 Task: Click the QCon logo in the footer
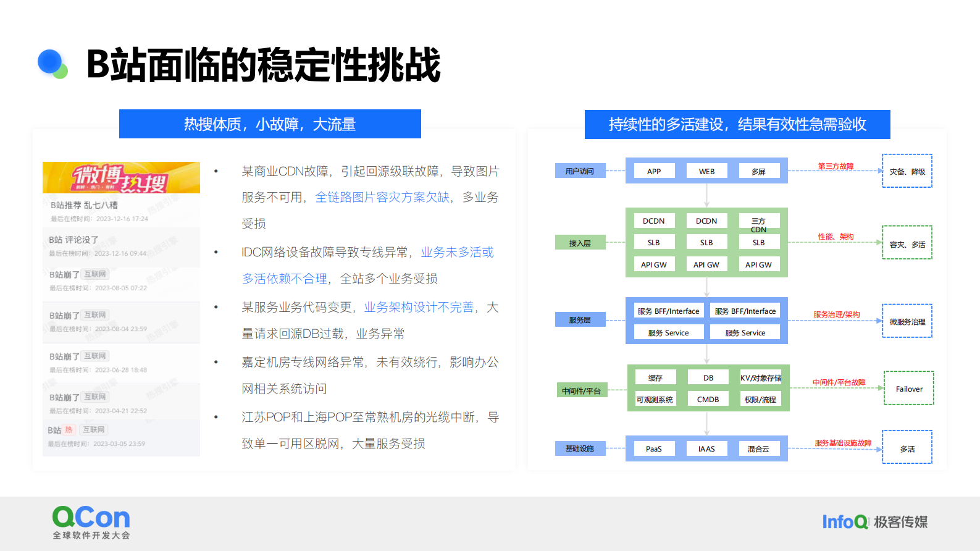91,523
